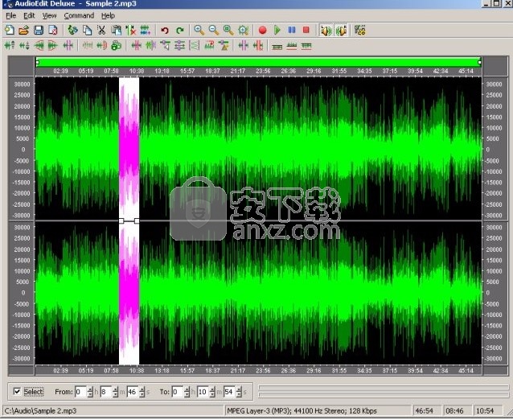513x420 pixels.
Task: Apply the fade in effect icon
Action: [39, 46]
